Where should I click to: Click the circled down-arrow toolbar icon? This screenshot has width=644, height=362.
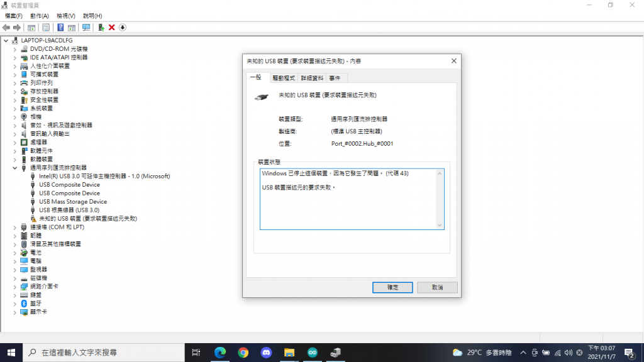point(123,28)
